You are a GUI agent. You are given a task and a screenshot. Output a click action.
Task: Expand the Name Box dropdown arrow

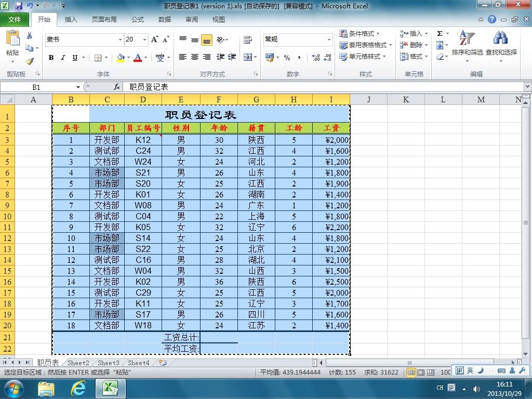78,87
